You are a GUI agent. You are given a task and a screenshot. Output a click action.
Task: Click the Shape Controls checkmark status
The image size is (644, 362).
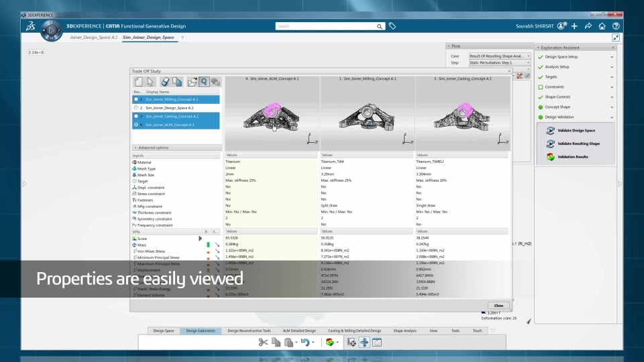tap(541, 97)
